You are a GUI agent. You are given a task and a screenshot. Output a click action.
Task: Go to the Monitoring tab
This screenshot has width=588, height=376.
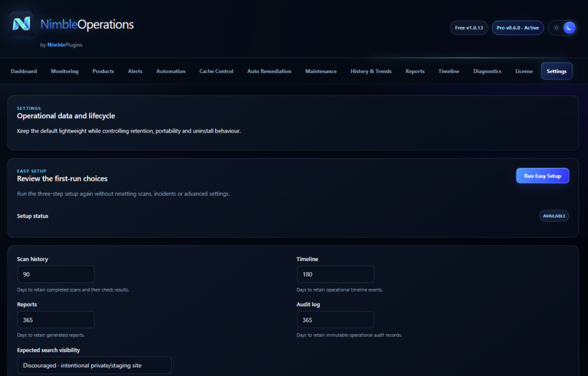tap(64, 71)
